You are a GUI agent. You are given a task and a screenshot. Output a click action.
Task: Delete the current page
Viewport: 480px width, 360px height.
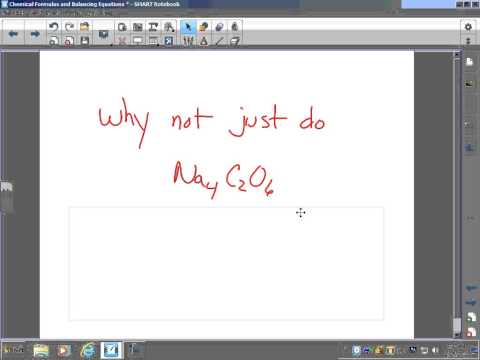(69, 41)
